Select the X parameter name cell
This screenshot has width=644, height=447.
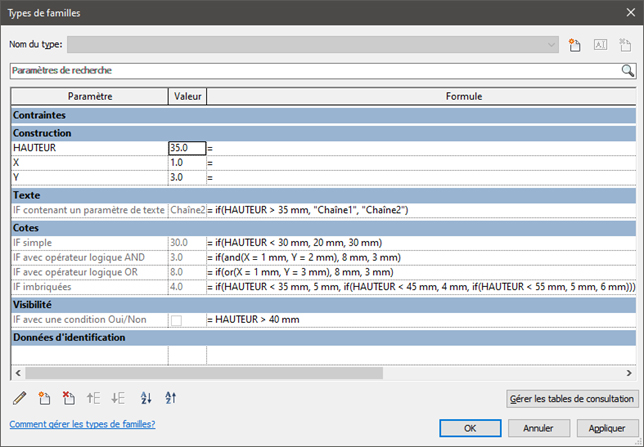point(90,163)
